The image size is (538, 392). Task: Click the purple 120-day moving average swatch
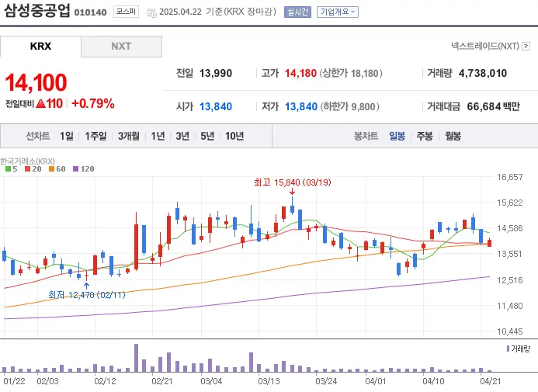76,168
